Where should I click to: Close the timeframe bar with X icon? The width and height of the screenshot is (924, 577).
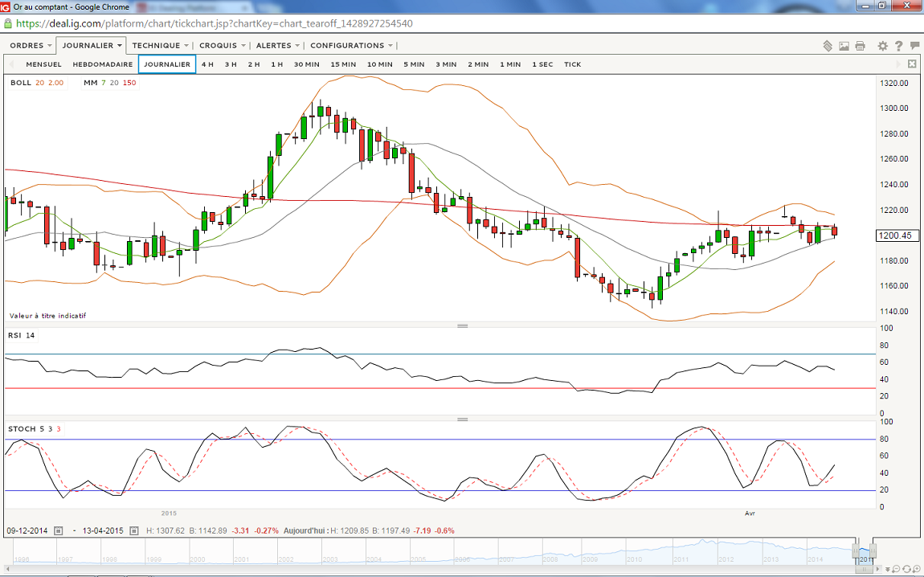912,63
